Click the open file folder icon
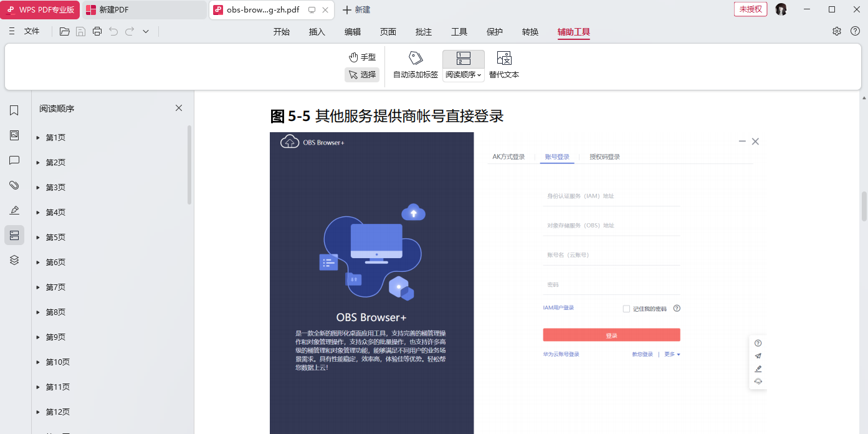Viewport: 868px width, 434px height. tap(65, 32)
